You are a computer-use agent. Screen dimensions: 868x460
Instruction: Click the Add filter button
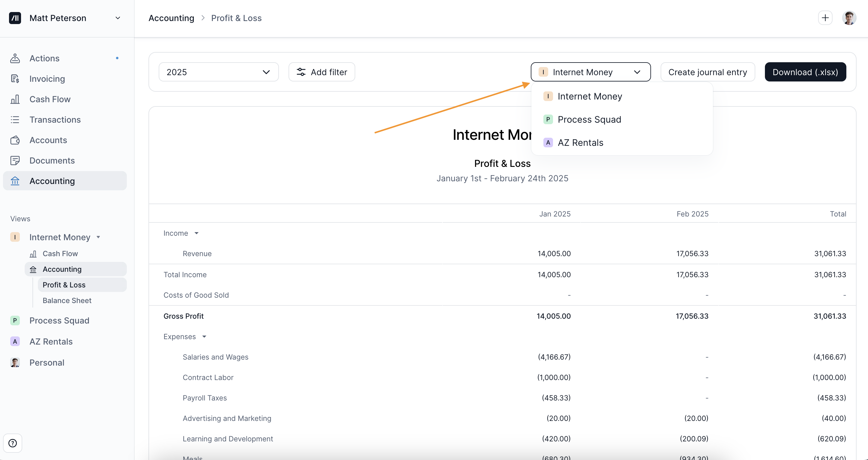[322, 72]
